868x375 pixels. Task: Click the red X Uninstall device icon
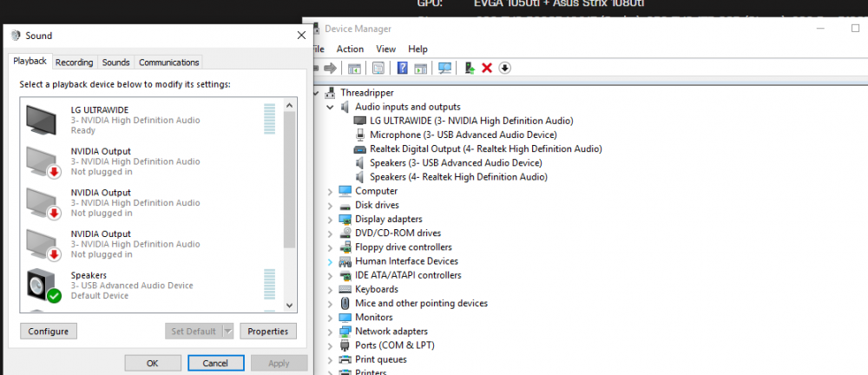(x=487, y=68)
